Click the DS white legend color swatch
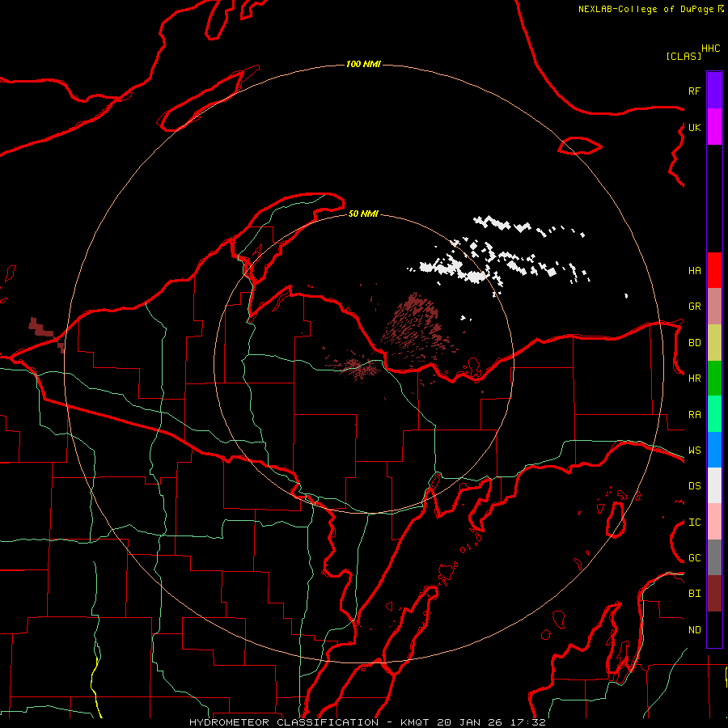728x728 pixels. pyautogui.click(x=714, y=485)
